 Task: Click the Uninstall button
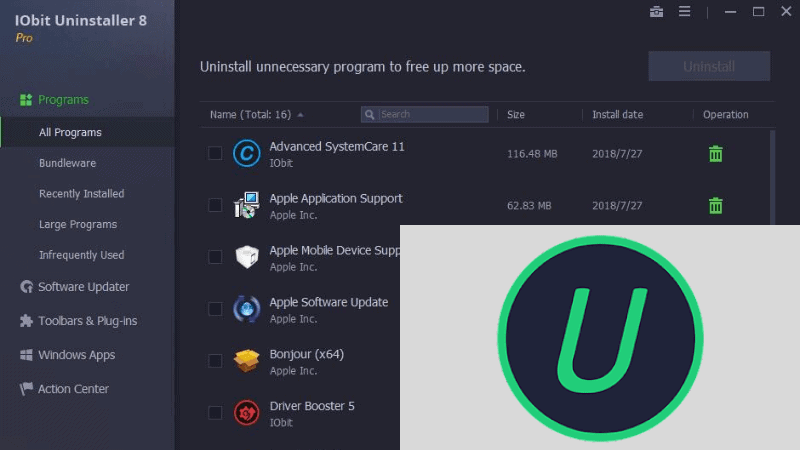point(709,66)
